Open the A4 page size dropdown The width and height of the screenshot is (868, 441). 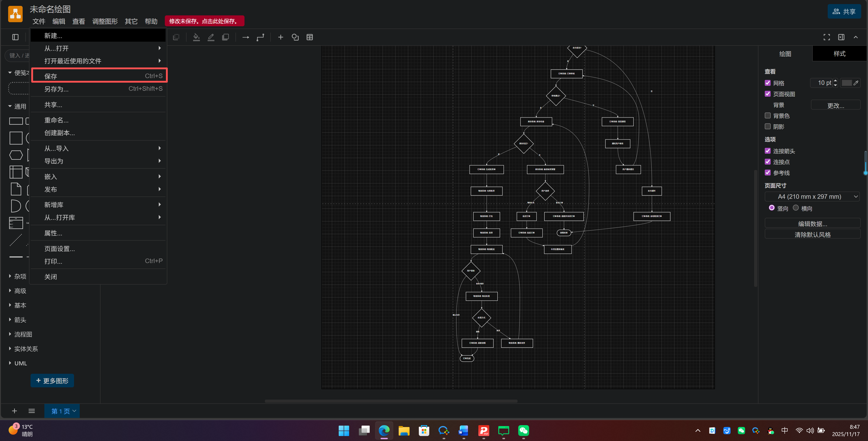point(812,197)
